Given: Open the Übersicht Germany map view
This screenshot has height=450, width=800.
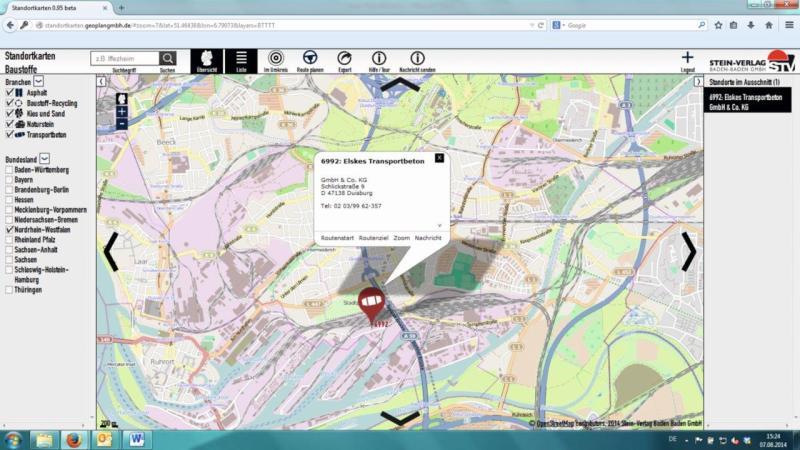Looking at the screenshot, I should tap(207, 60).
